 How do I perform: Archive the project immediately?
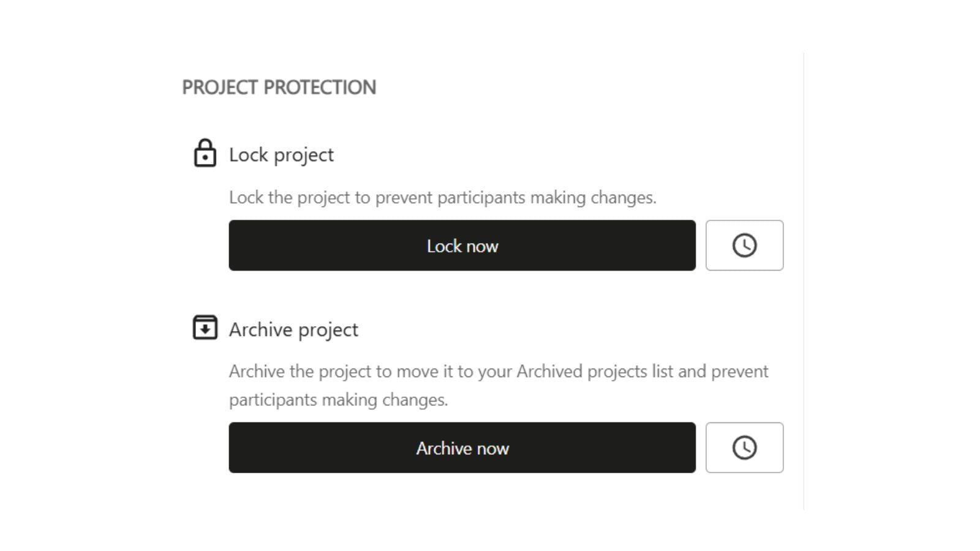(462, 448)
